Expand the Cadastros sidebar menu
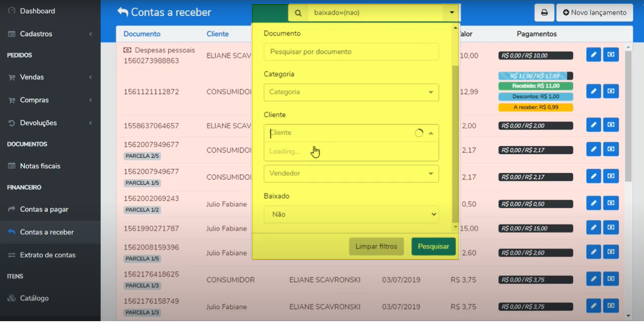Image resolution: width=644 pixels, height=323 pixels. point(50,34)
